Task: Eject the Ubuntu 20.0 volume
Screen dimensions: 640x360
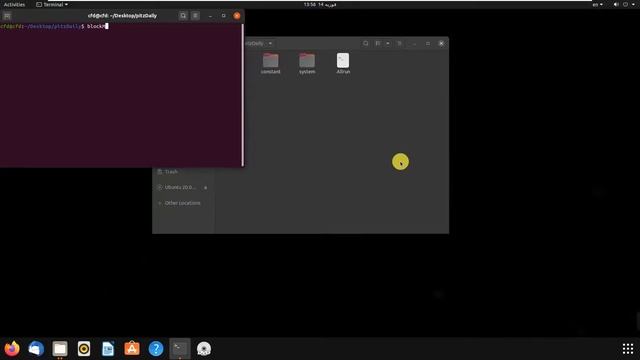Action: (x=206, y=188)
